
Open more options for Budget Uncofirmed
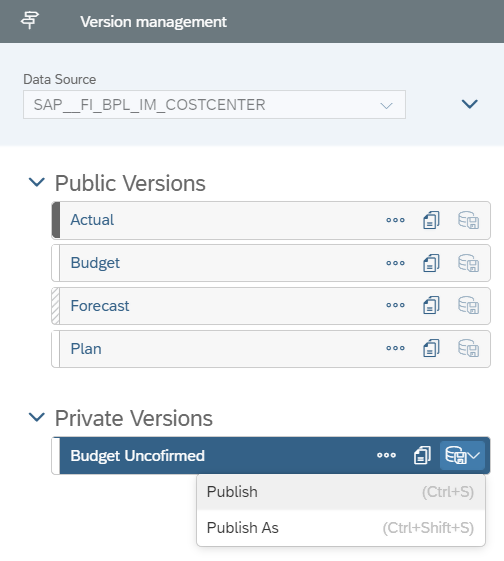(386, 455)
